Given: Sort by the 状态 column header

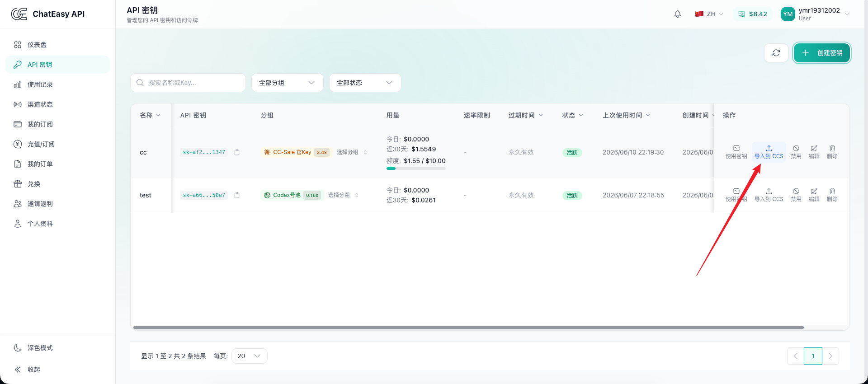Looking at the screenshot, I should (x=573, y=115).
